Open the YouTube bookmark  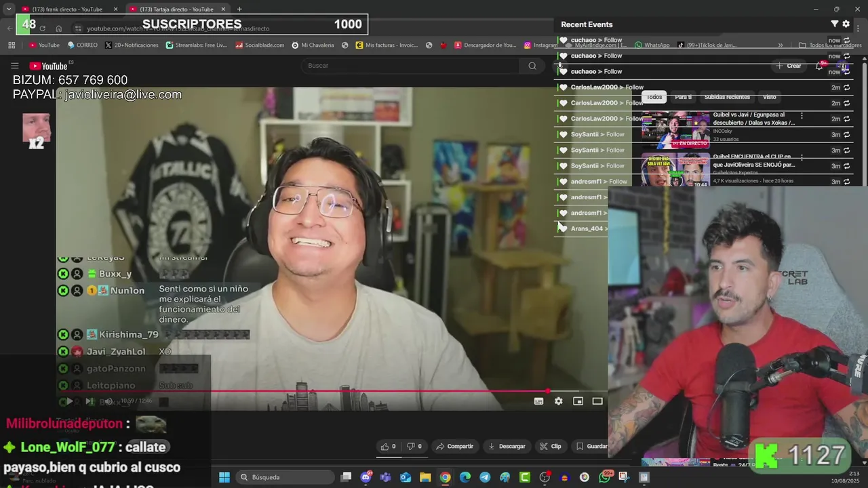click(x=44, y=45)
